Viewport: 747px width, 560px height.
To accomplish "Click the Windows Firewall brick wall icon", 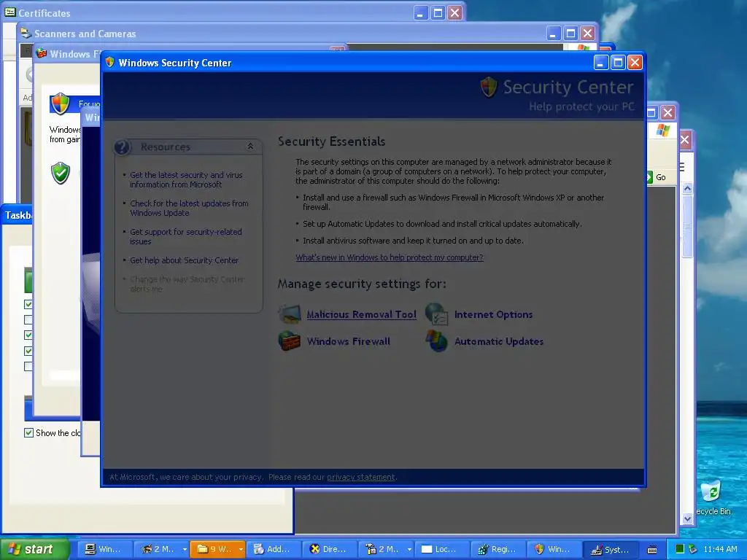I will 289,341.
